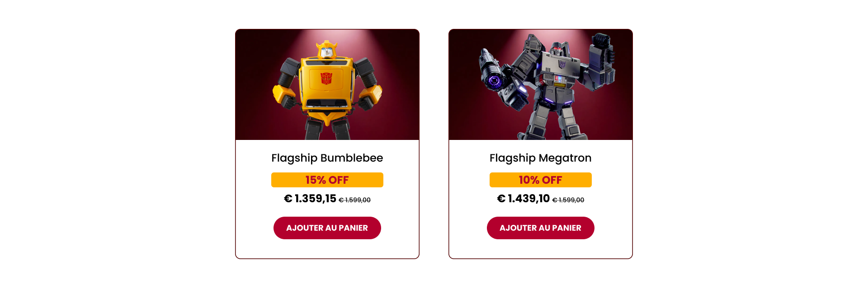Image resolution: width=868 pixels, height=288 pixels.
Task: Click the purple Decepticon logo on Megatron's chest
Action: pos(562,64)
